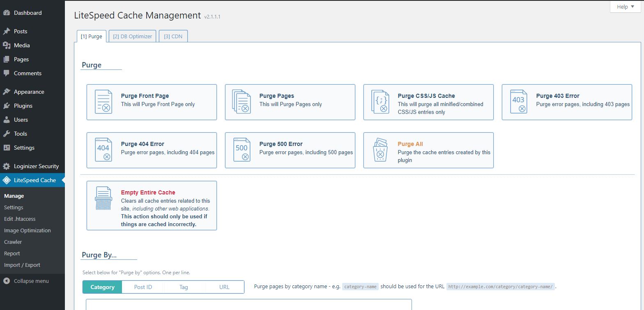Open Image Optimization submenu link
Screen dimensions: 644x310
[x=28, y=231]
